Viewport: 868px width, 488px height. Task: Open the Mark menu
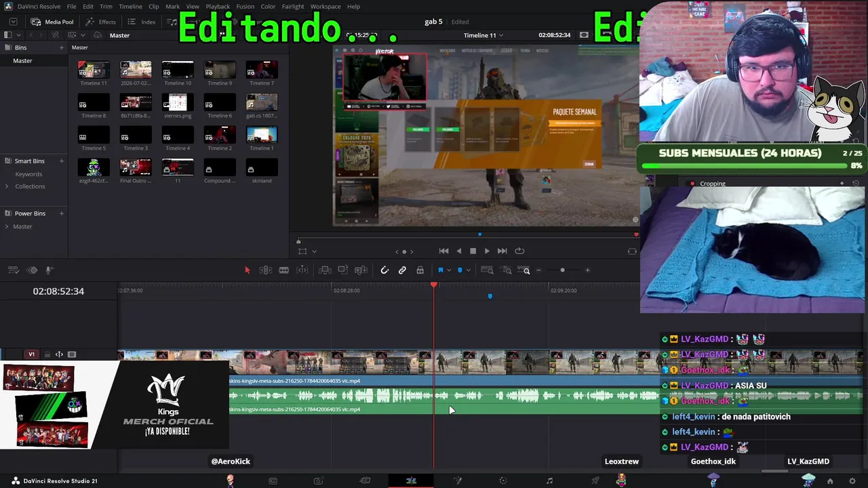point(173,7)
